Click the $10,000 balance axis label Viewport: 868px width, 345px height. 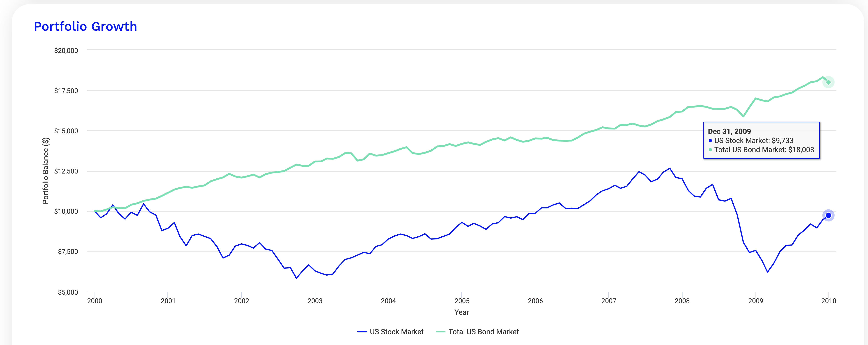pos(66,211)
